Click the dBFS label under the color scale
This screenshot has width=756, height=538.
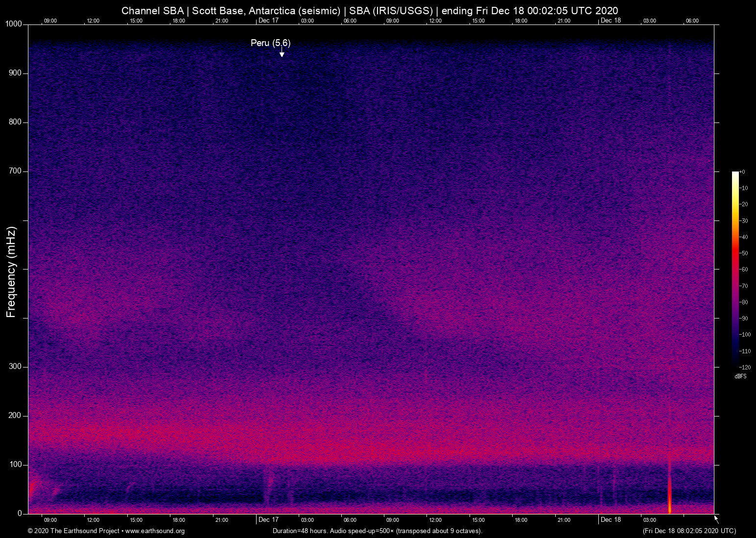[740, 376]
